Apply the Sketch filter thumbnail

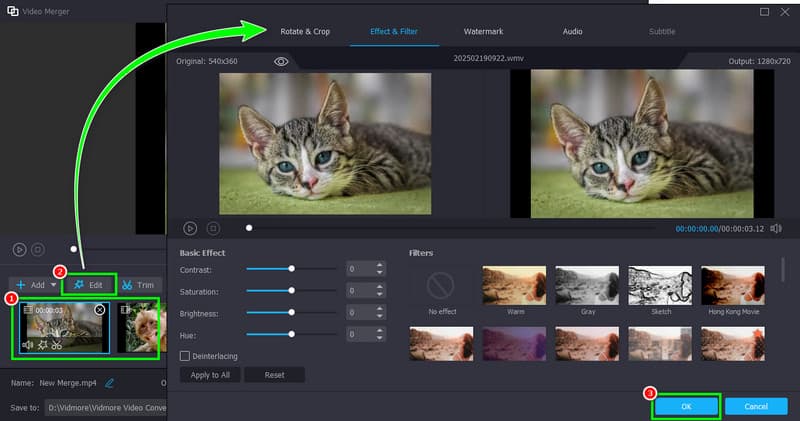660,285
